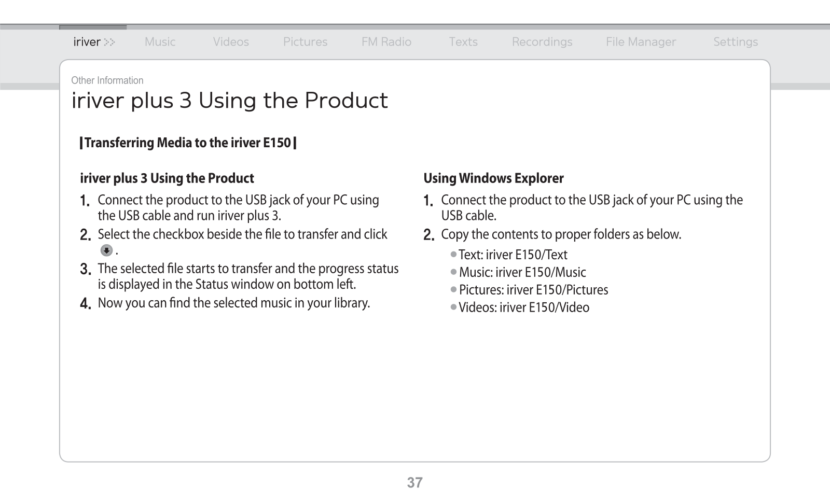Click the 'Transferring Media to the iriver E150' heading
This screenshot has width=830, height=504.
pos(188,143)
